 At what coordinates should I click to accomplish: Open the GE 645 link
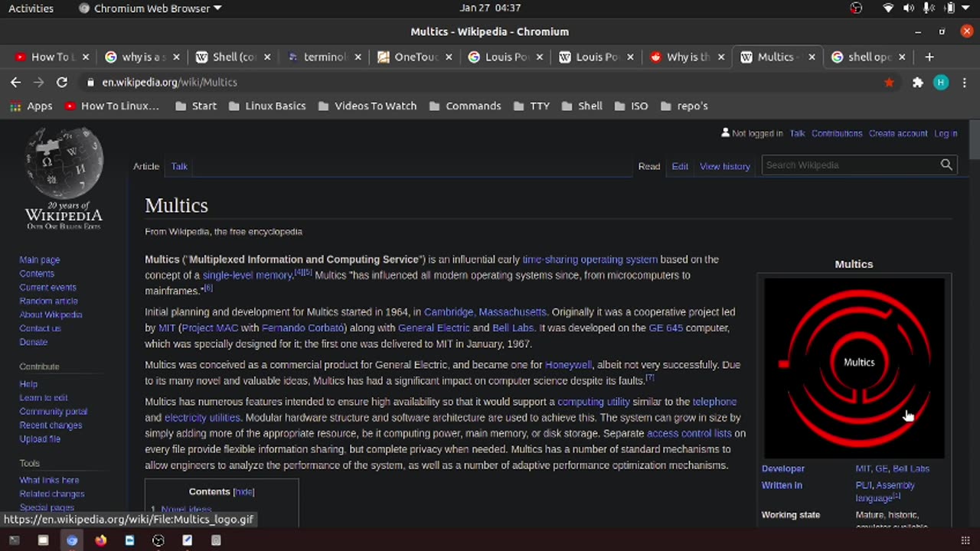pos(665,328)
